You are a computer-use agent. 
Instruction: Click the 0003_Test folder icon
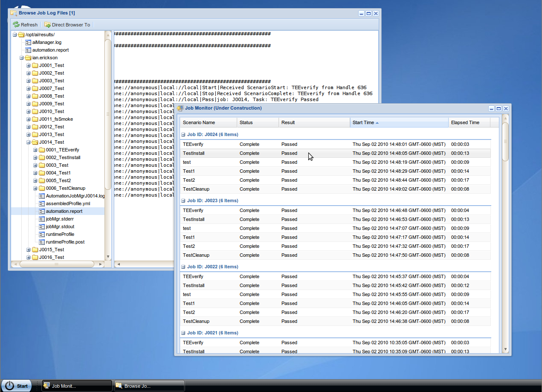point(42,165)
